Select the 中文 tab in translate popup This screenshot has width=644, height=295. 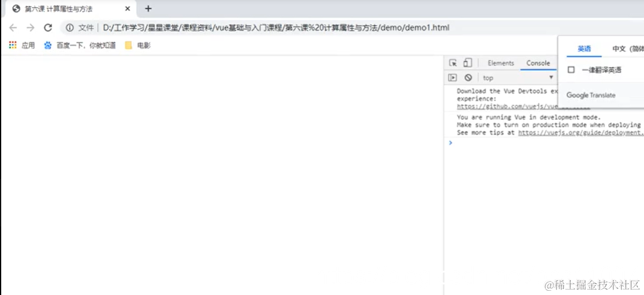pyautogui.click(x=628, y=49)
